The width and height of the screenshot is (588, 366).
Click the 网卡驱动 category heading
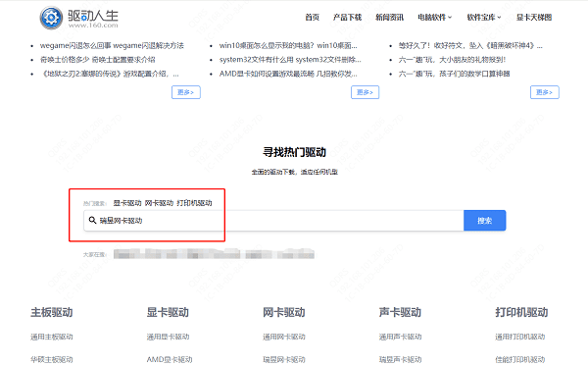[x=284, y=312]
